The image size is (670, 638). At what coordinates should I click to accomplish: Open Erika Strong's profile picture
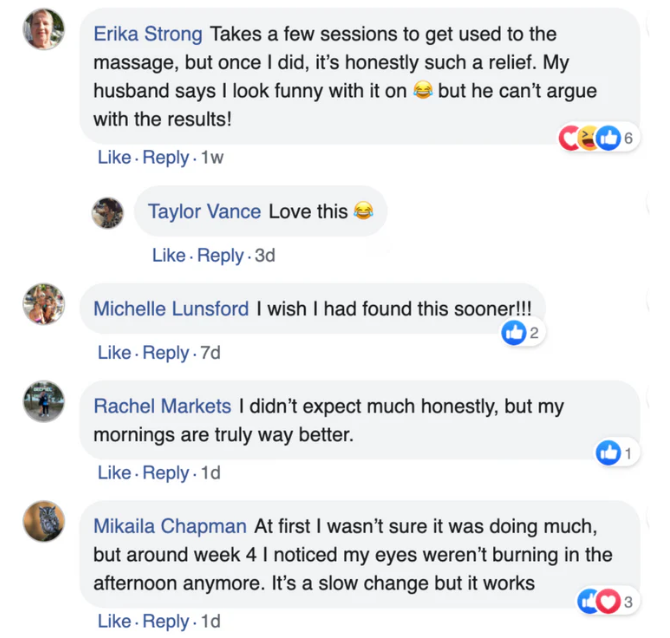pyautogui.click(x=43, y=31)
